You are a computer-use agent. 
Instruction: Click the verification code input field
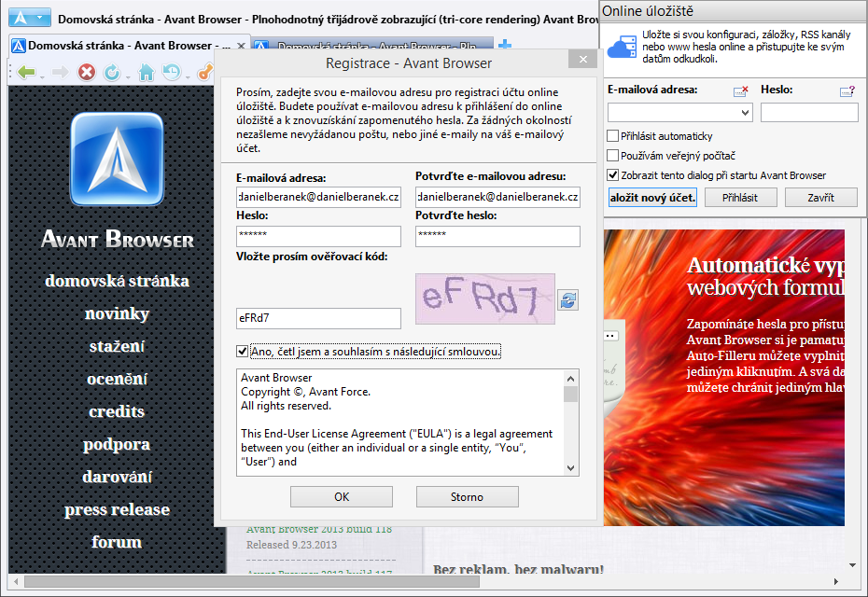[x=318, y=318]
